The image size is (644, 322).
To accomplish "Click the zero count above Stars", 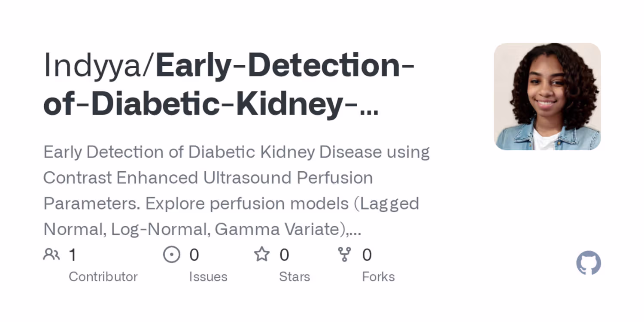I will (x=284, y=255).
